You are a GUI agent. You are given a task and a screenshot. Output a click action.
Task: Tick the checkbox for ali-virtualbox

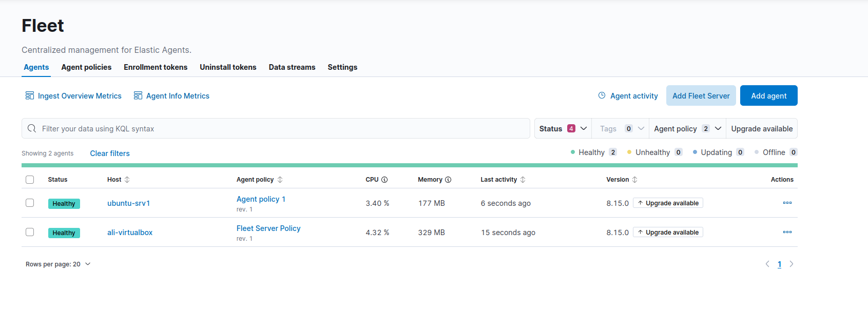click(30, 232)
